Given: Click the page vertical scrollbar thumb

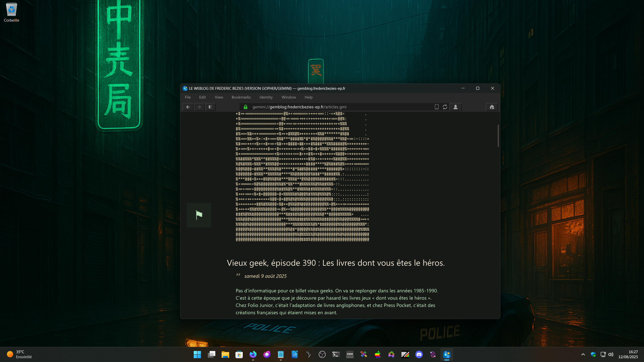Looking at the screenshot, I should click(x=498, y=136).
